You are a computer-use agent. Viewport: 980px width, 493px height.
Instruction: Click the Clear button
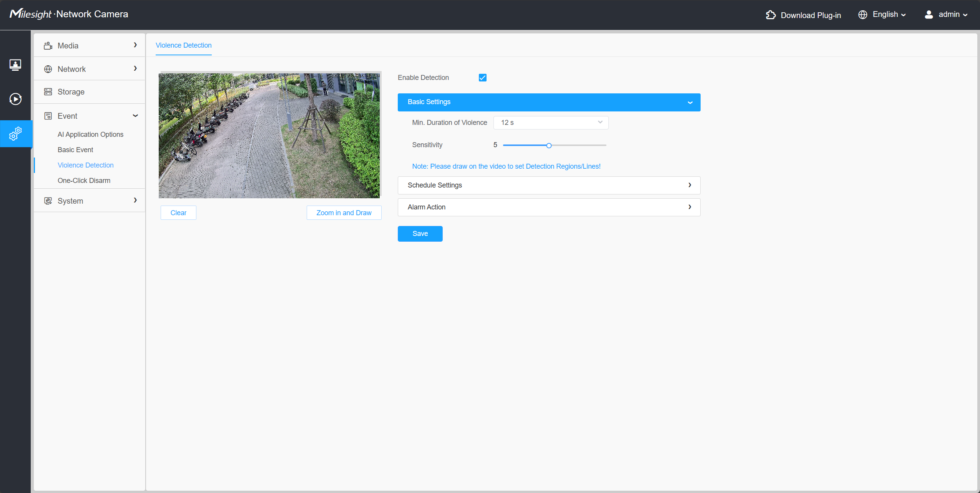(178, 212)
